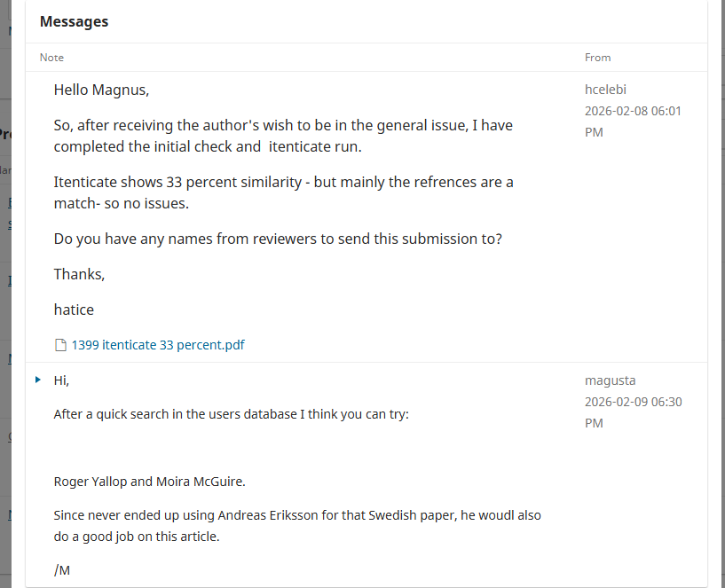Click the "Thanks," line in first message

coord(79,274)
